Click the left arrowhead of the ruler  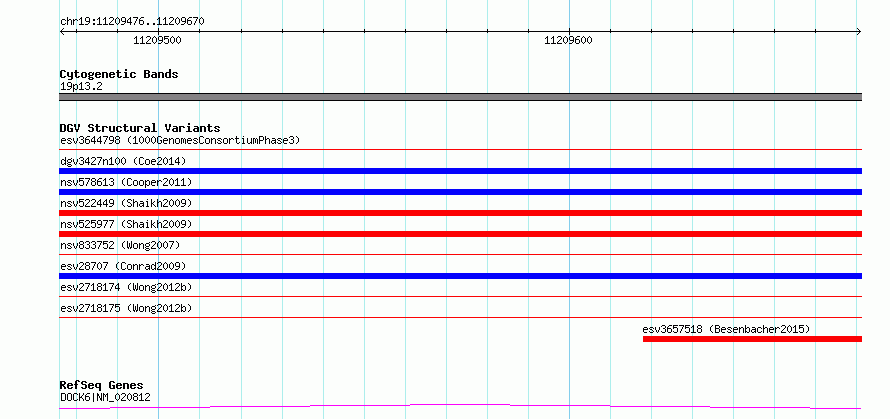62,32
